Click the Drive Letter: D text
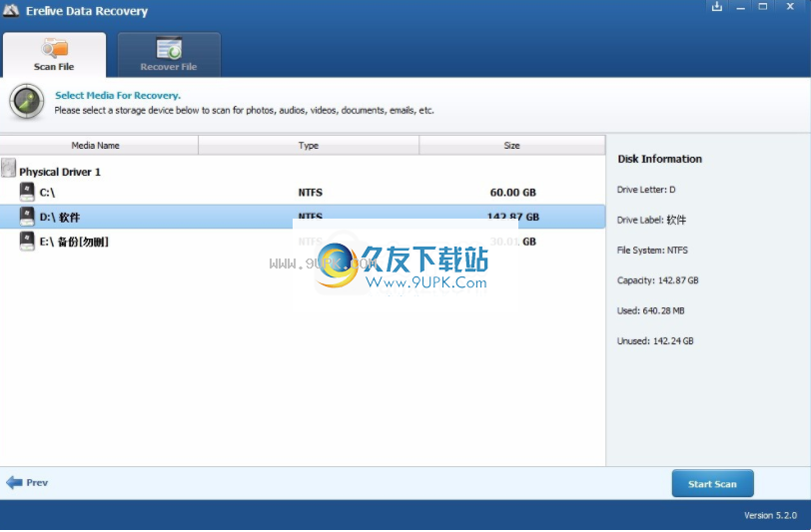Viewport: 811px width, 532px height. pyautogui.click(x=646, y=190)
